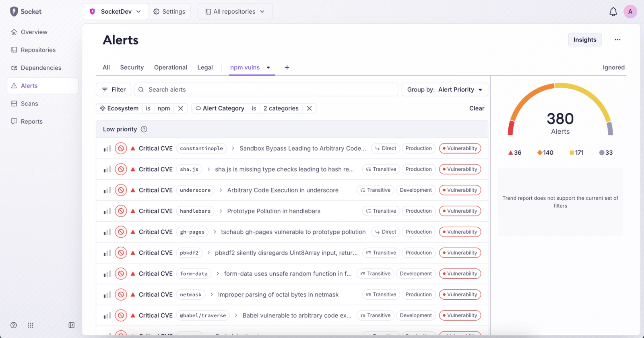Click ignore icon on form-data alert

[x=121, y=274]
